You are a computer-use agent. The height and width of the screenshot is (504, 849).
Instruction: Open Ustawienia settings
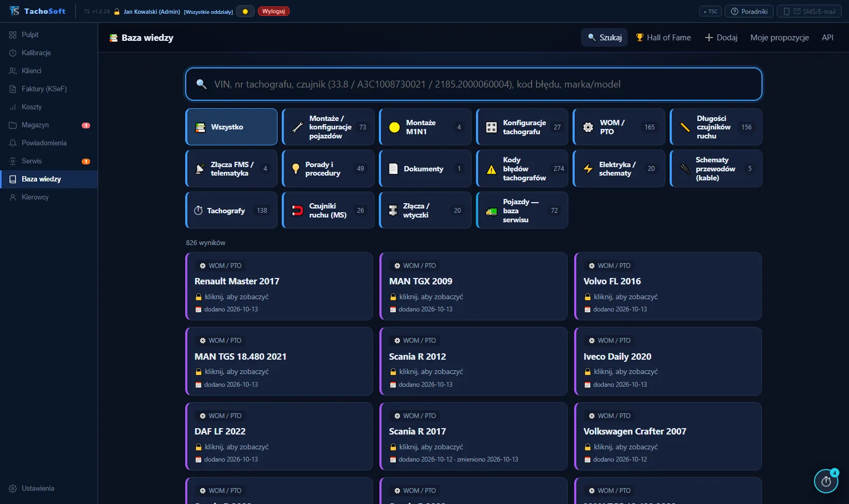pos(49,488)
